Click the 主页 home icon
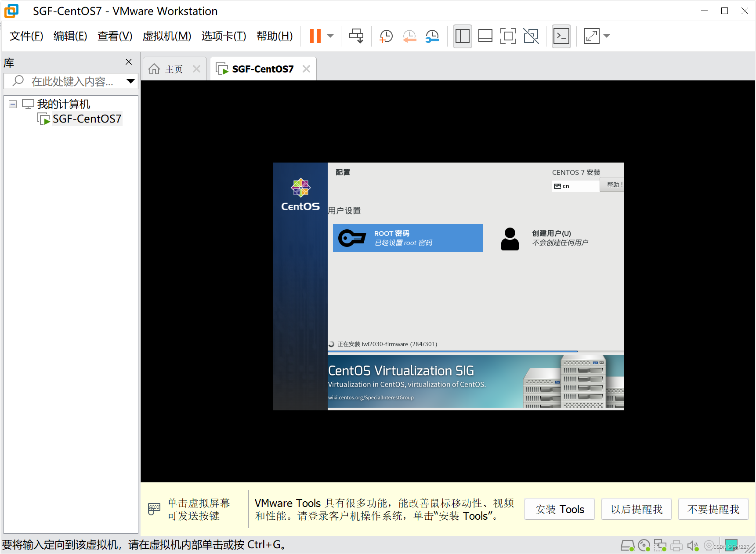 click(154, 69)
